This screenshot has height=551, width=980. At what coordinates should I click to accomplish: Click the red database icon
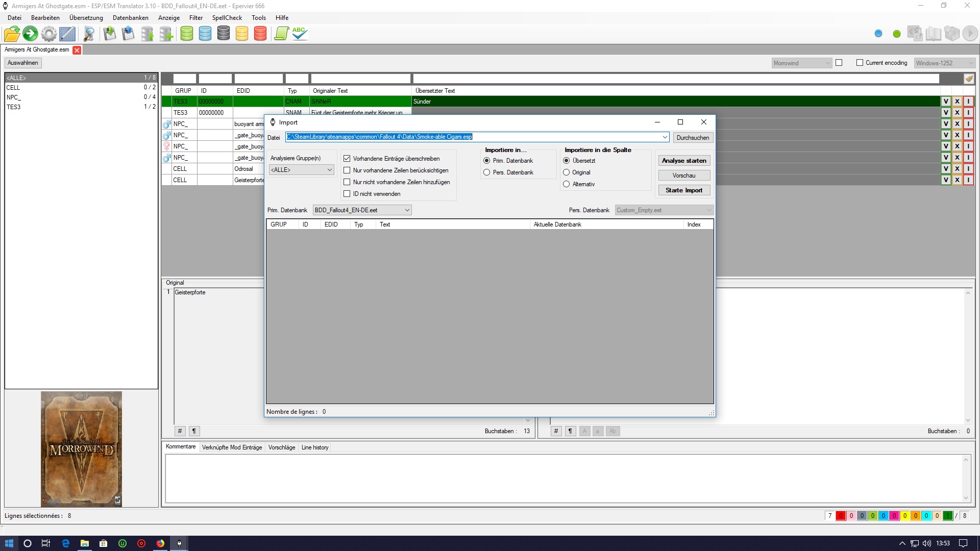260,34
